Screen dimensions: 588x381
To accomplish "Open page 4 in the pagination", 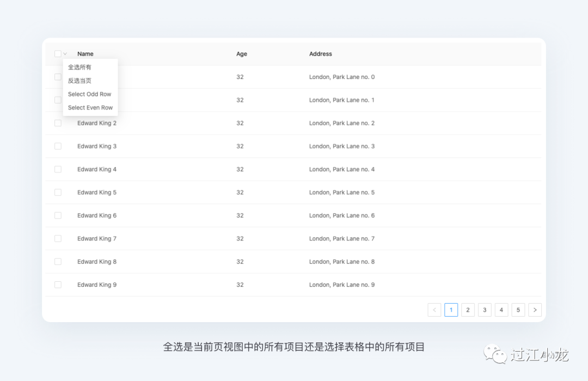I will tap(501, 310).
